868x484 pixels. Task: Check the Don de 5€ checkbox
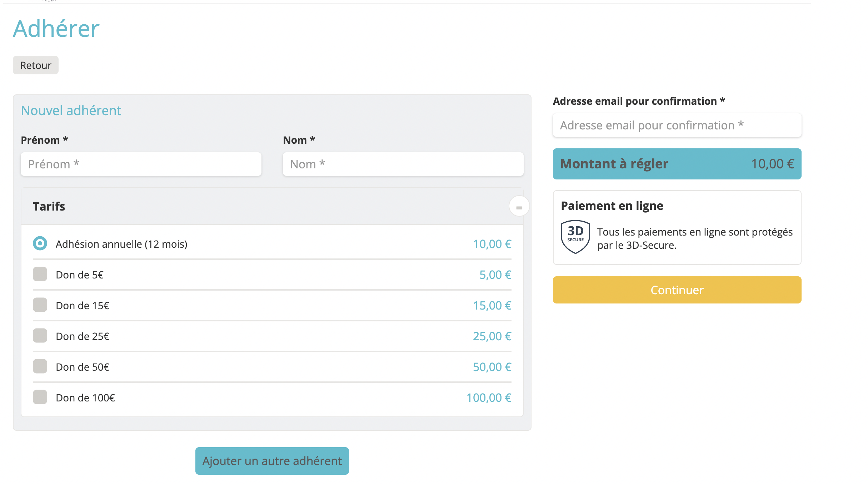coord(40,274)
